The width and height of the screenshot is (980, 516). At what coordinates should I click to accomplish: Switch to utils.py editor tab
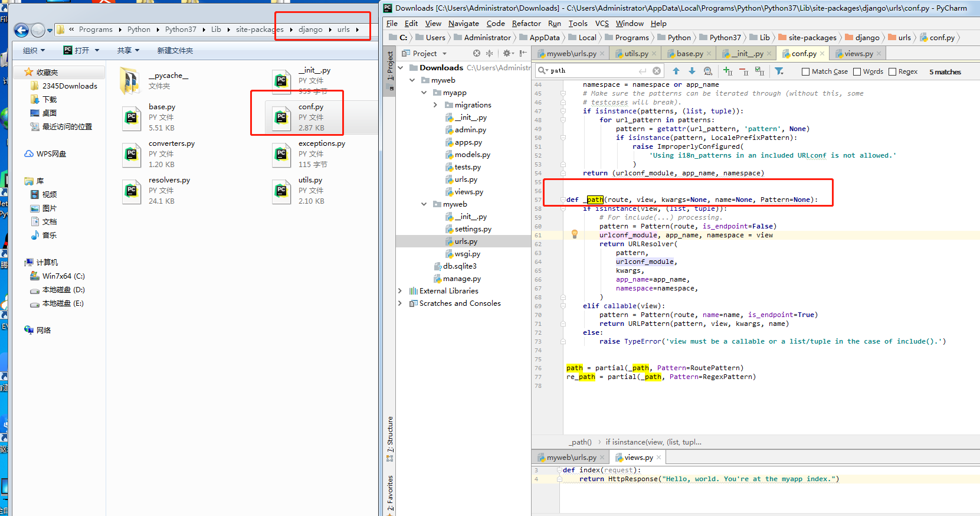(636, 54)
